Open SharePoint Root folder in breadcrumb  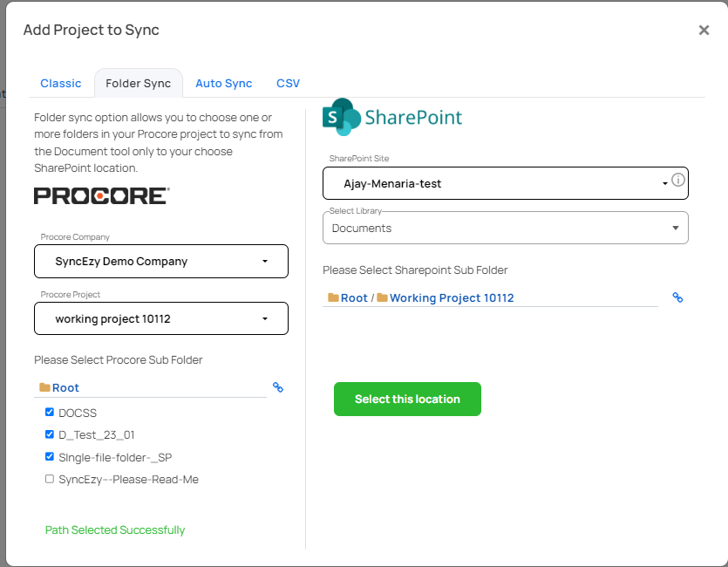[x=354, y=298]
